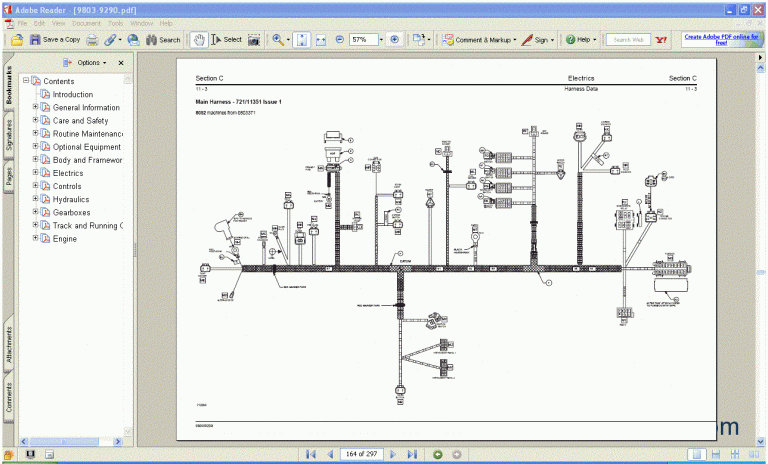Expand the General Information bookmark
This screenshot has width=768, height=464.
point(35,107)
